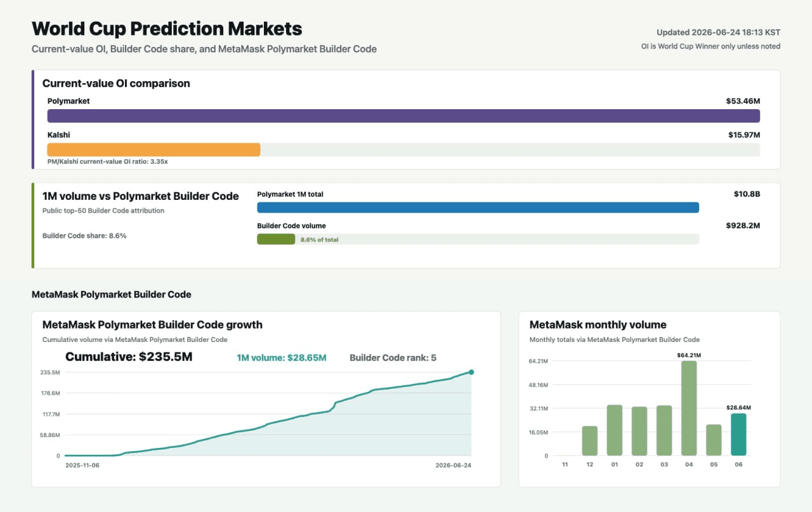The image size is (812, 512).
Task: Click the "MetaMask monthly volume" heading
Action: [598, 325]
